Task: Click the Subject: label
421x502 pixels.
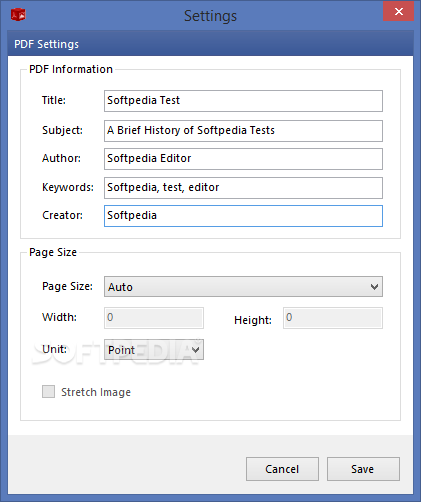Action: coord(62,130)
